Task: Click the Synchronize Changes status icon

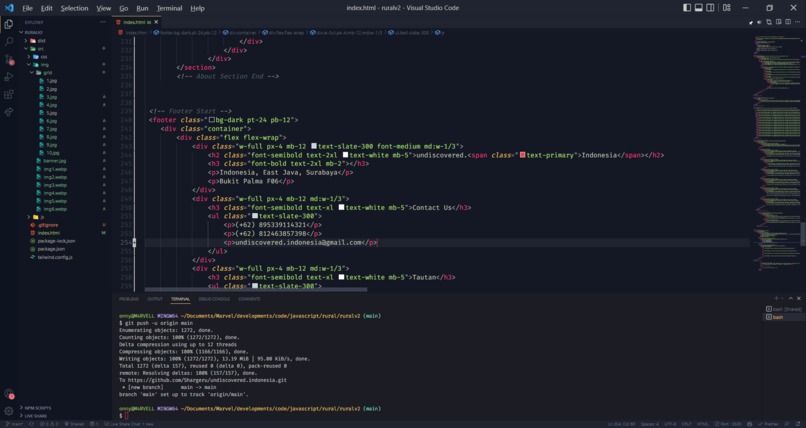Action: click(x=32, y=424)
